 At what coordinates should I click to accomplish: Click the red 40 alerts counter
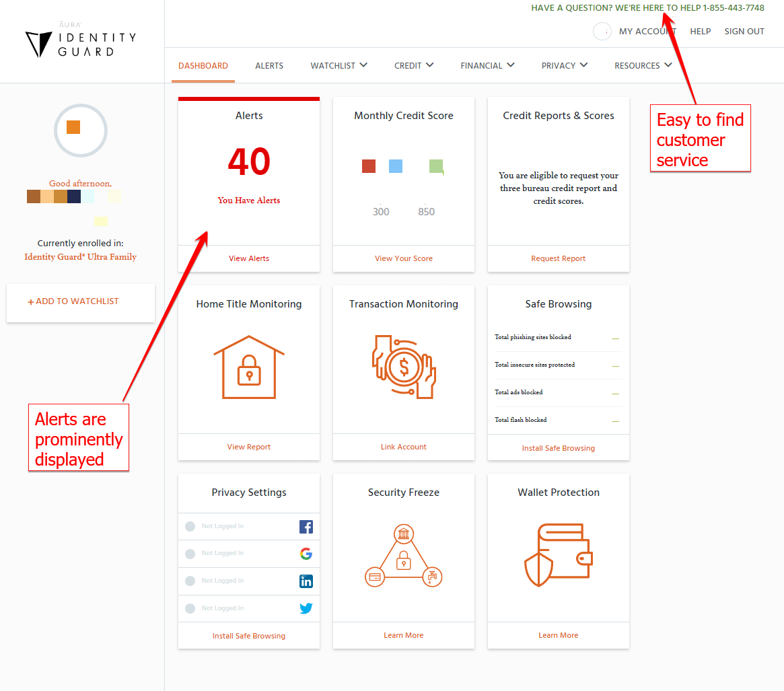pos(249,161)
